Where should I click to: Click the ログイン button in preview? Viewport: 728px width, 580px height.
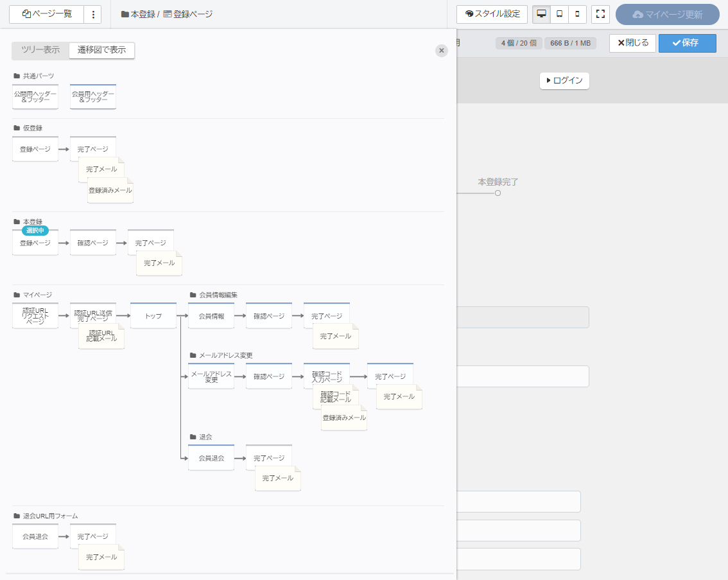click(564, 81)
